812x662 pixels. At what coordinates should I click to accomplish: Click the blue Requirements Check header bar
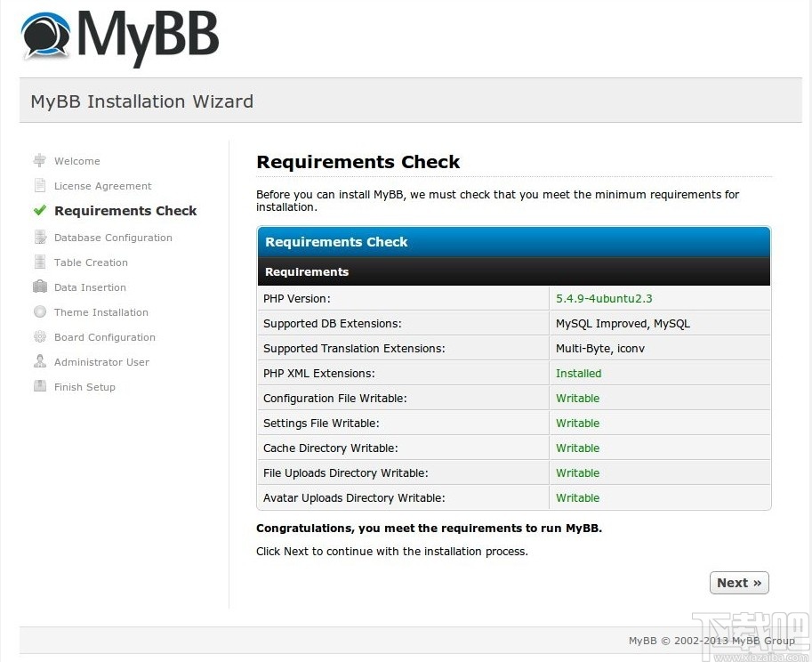(513, 241)
